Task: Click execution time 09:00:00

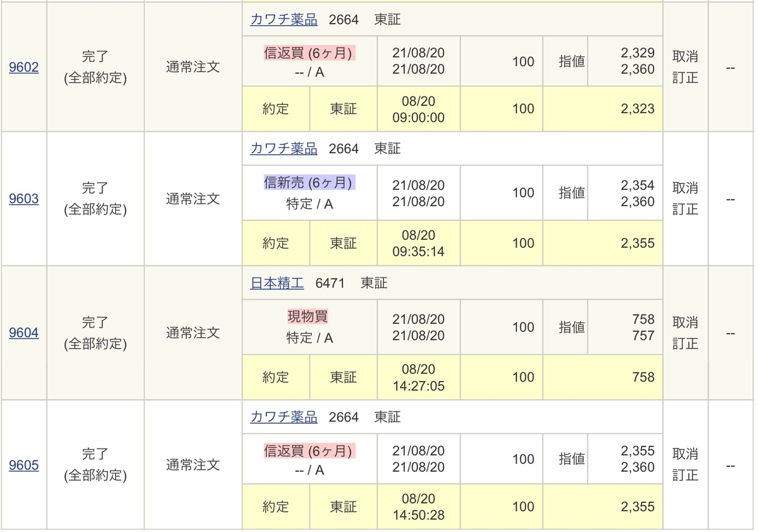Action: [x=419, y=118]
